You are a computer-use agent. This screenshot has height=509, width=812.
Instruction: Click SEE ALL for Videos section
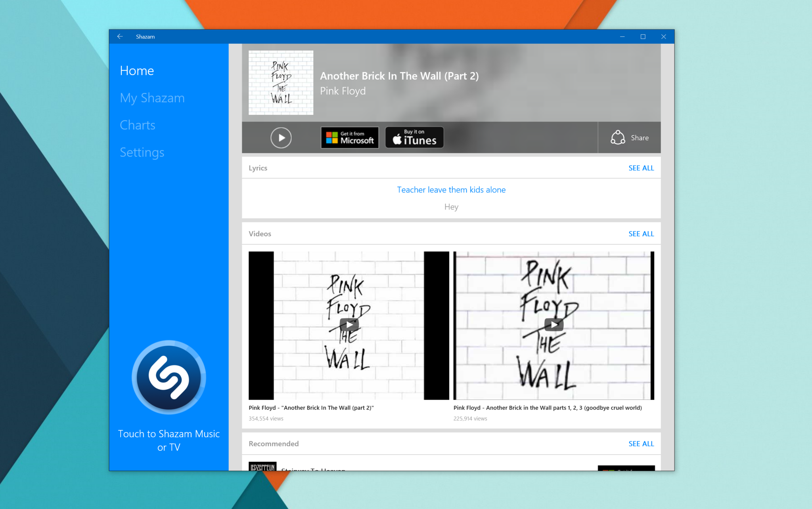[640, 233]
